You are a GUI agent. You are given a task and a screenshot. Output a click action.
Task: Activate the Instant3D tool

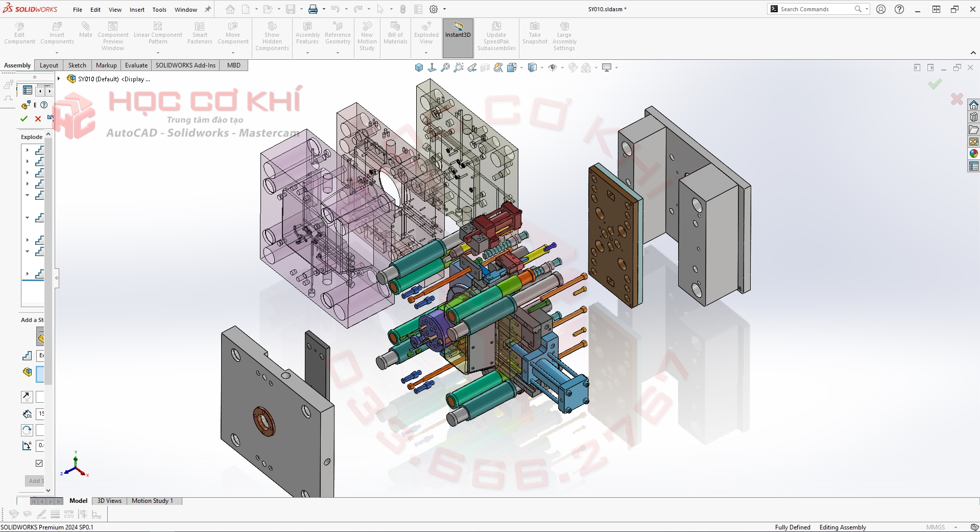coord(458,38)
